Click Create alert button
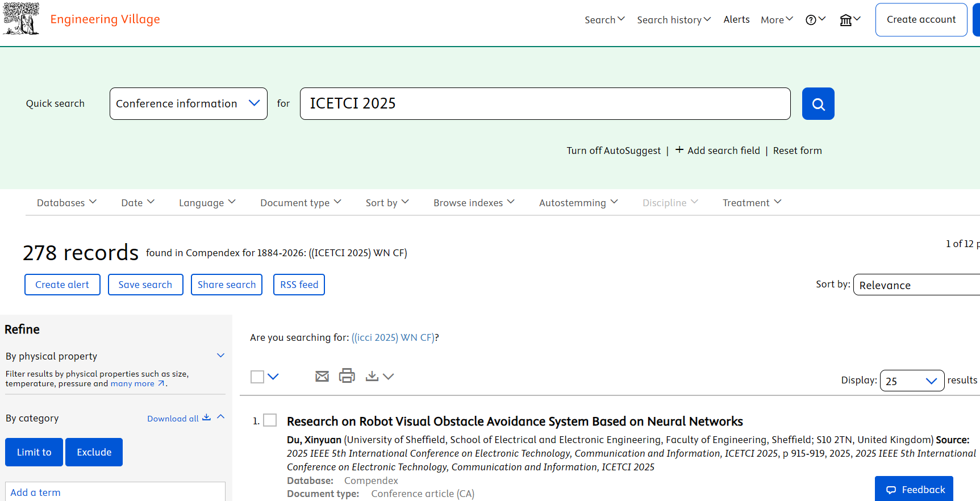980x501 pixels. click(62, 285)
